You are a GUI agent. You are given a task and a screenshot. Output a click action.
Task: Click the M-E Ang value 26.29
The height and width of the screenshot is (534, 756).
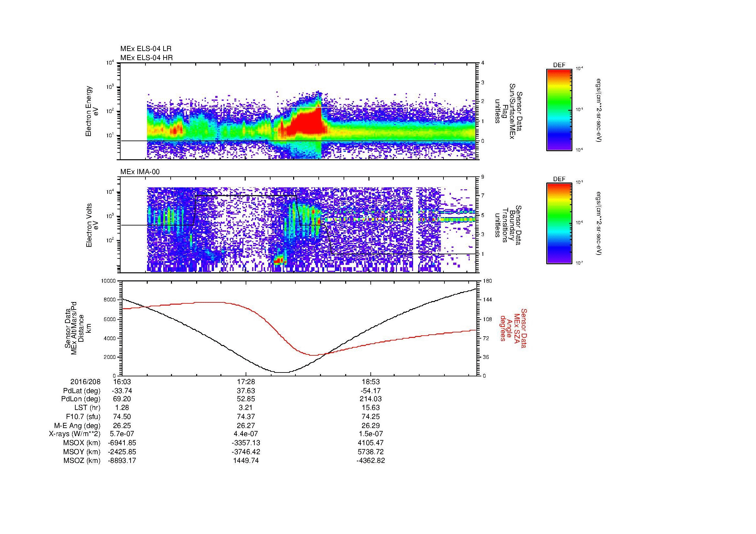coord(371,425)
